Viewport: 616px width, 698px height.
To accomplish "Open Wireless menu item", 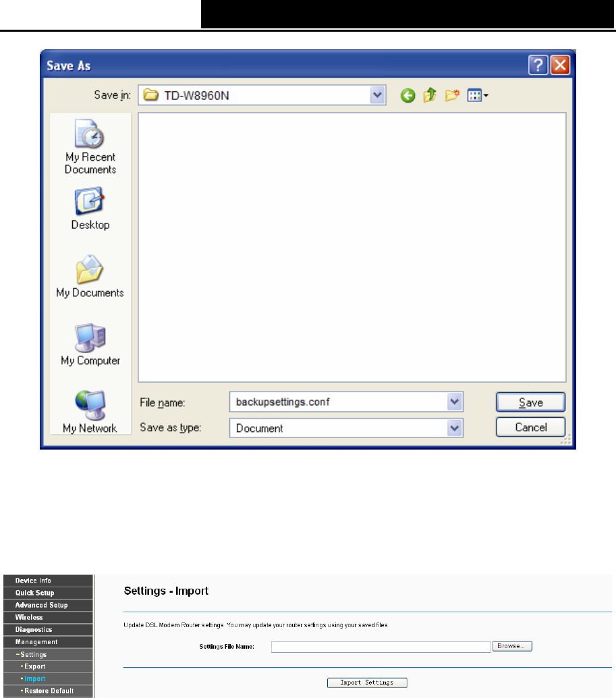I will pos(48,618).
